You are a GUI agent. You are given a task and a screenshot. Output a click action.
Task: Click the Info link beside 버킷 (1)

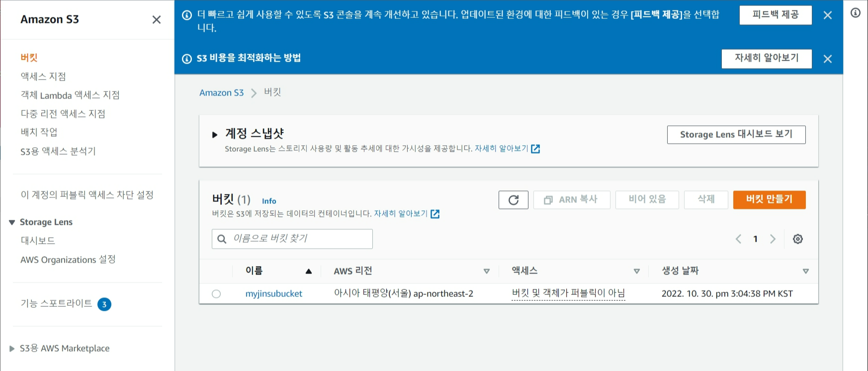[269, 201]
